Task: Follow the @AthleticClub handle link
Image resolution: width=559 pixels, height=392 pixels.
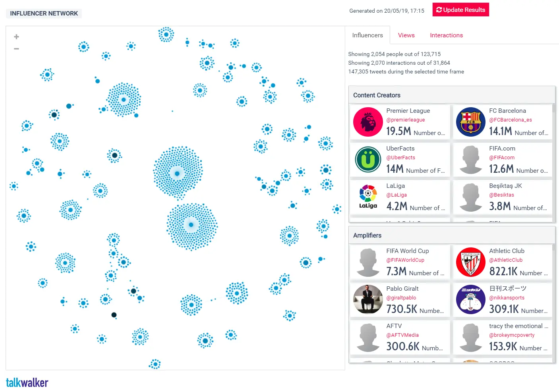Action: pyautogui.click(x=505, y=260)
